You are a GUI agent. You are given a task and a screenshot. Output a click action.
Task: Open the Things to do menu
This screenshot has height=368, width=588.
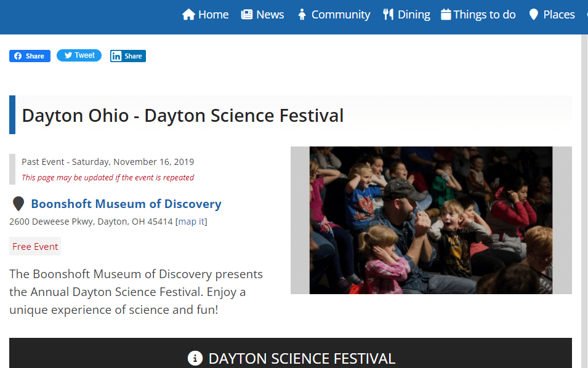pyautogui.click(x=478, y=15)
